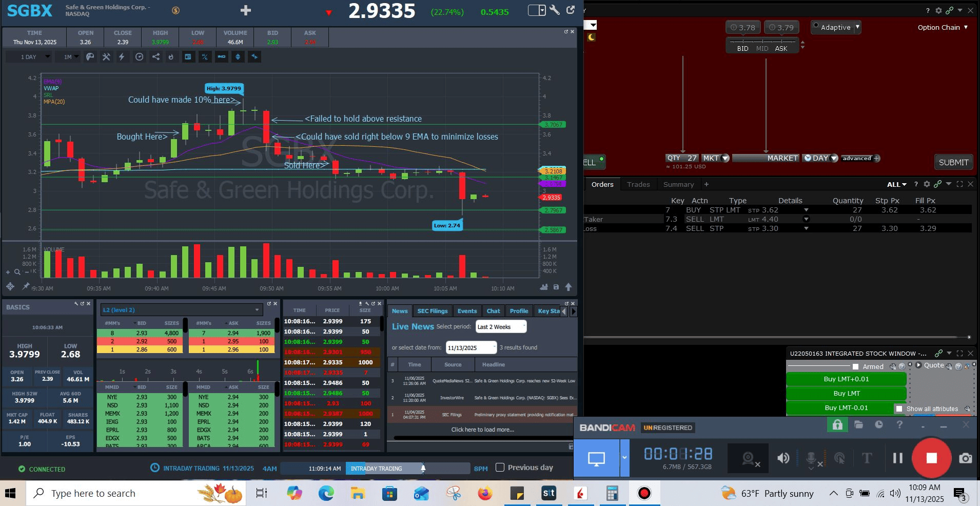The height and width of the screenshot is (506, 980).
Task: Open the Last 2 Weeks period dropdown
Action: click(x=501, y=327)
